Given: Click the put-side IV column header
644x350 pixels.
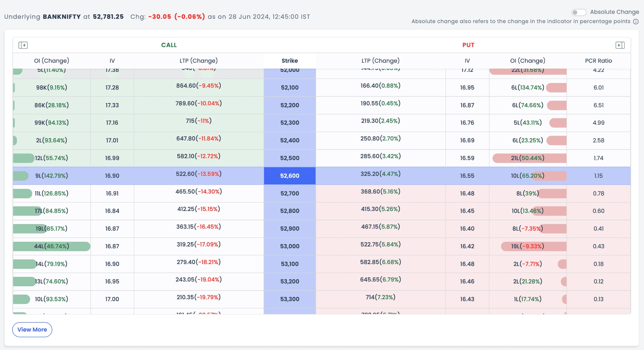Looking at the screenshot, I should 467,61.
